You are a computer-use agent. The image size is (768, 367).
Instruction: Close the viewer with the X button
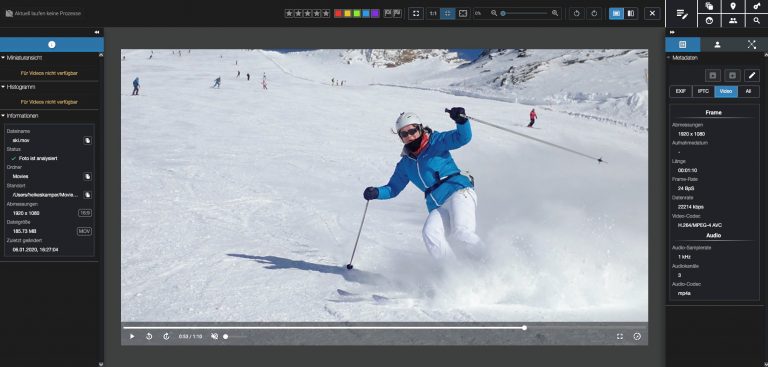coord(652,14)
